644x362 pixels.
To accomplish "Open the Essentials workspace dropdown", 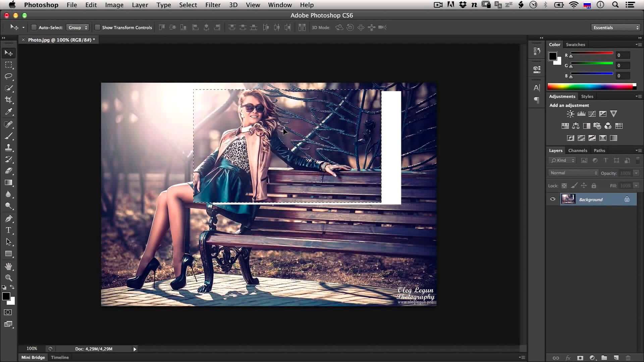I will coord(616,27).
